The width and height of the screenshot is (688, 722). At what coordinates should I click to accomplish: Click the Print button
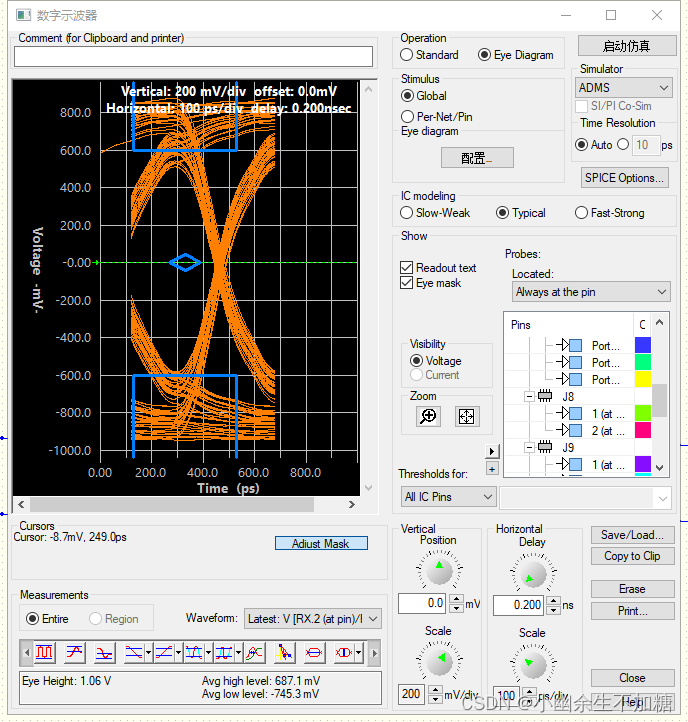(x=633, y=611)
